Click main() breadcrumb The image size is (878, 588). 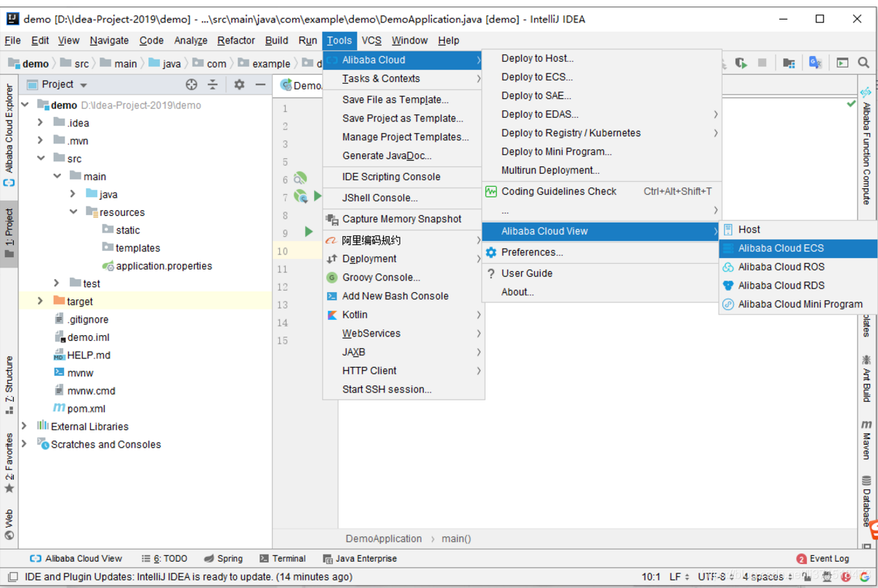point(456,539)
